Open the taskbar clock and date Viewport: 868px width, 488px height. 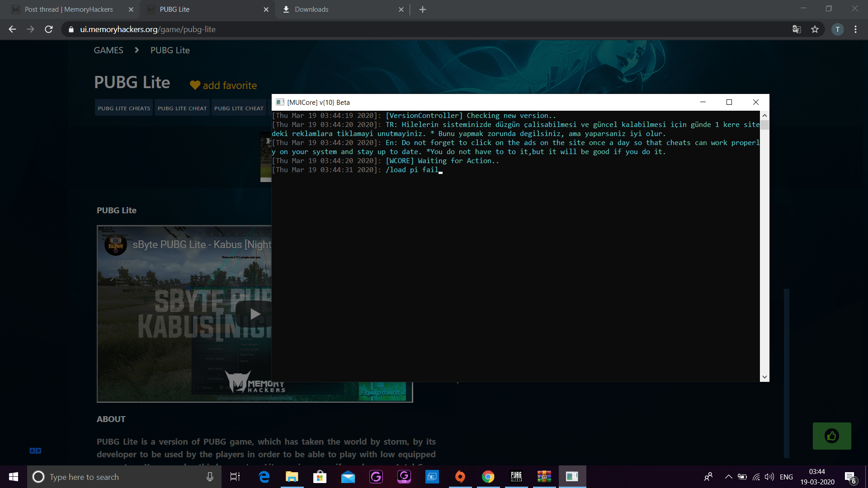[x=817, y=477]
